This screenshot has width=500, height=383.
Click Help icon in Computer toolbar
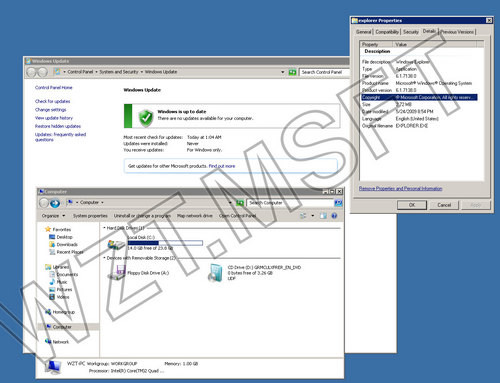tap(334, 216)
